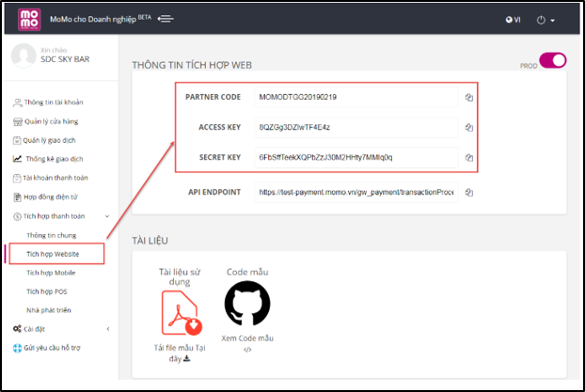
Task: Toggle the PROD environment switch
Action: point(552,60)
